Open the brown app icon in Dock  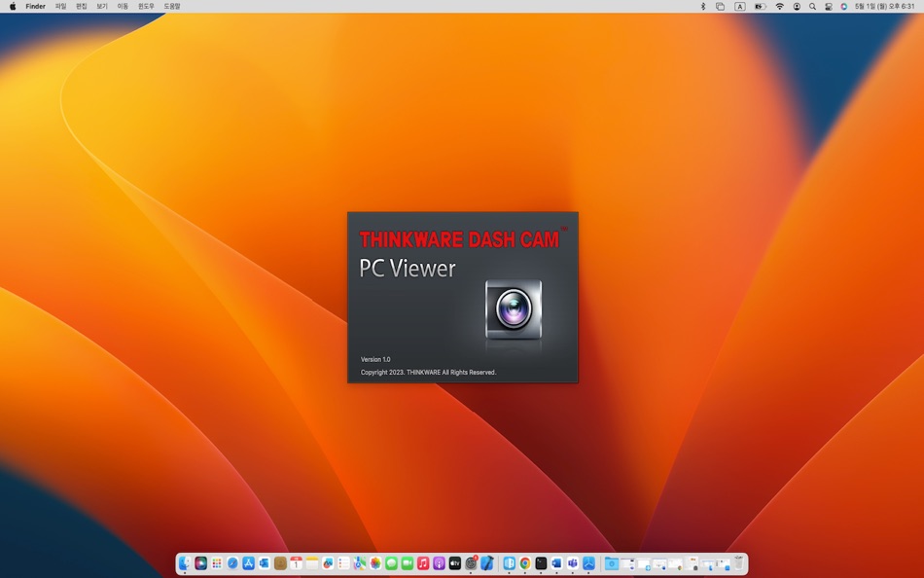pyautogui.click(x=280, y=563)
